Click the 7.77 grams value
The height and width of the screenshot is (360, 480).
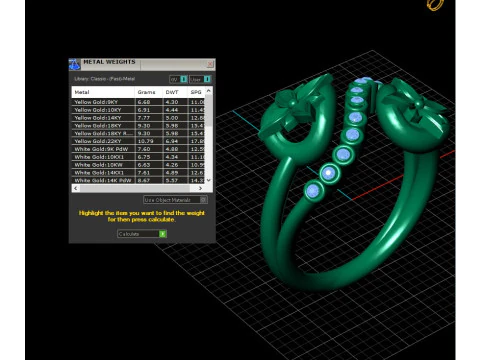coord(144,118)
